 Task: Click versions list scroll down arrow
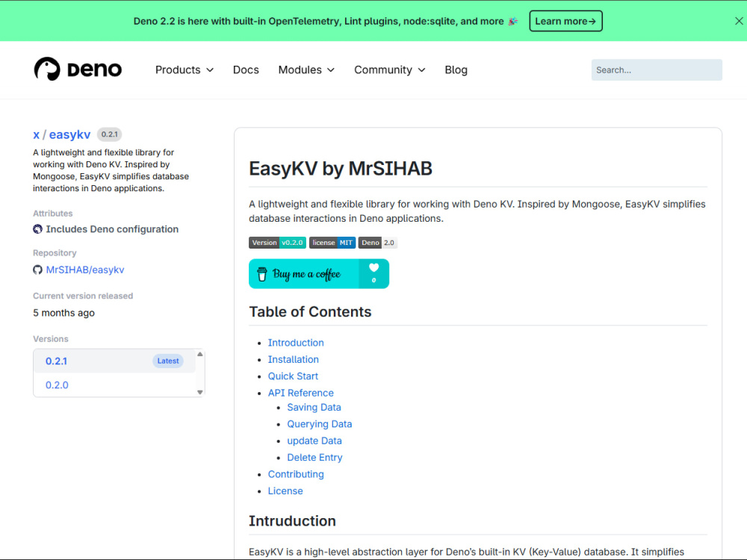pos(200,393)
